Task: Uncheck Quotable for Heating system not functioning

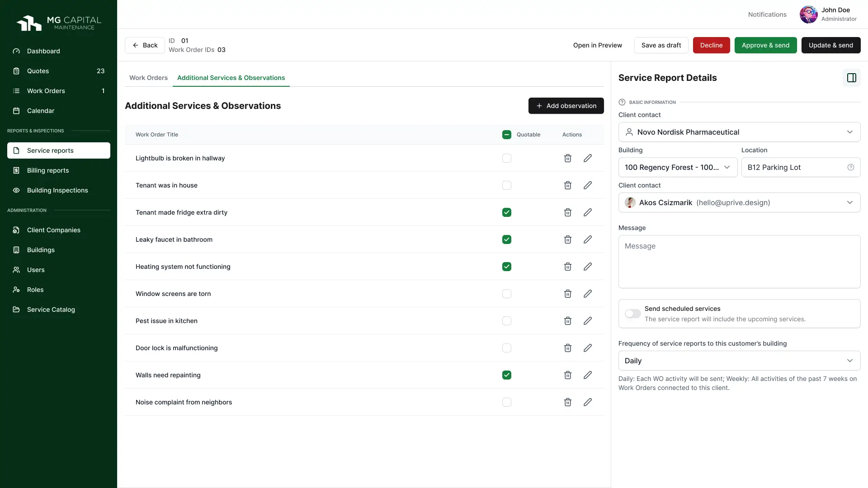Action: click(506, 267)
